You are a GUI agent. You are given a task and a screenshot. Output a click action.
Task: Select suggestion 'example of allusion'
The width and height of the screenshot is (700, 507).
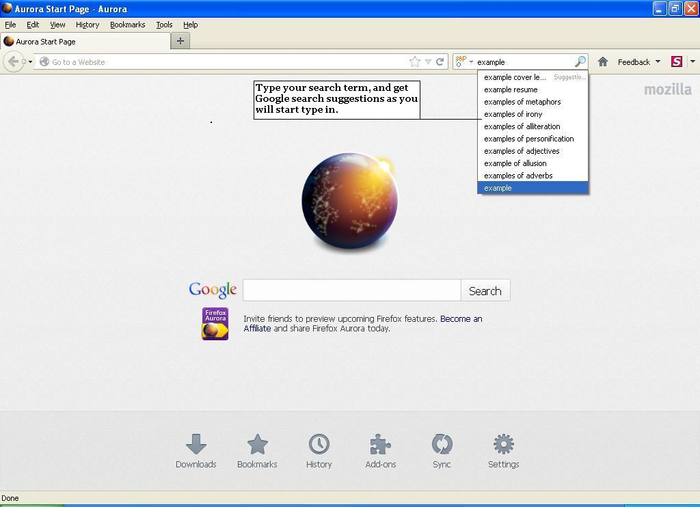pyautogui.click(x=533, y=163)
